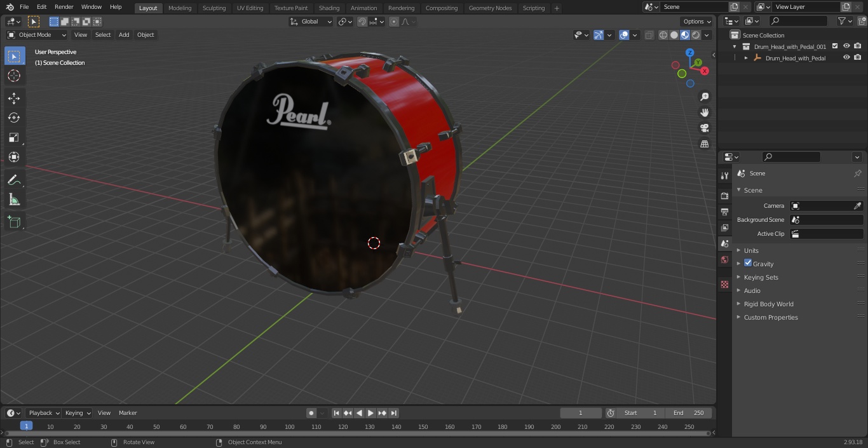Disable rendering for Drum_Head_with_Pedal object

click(x=858, y=58)
